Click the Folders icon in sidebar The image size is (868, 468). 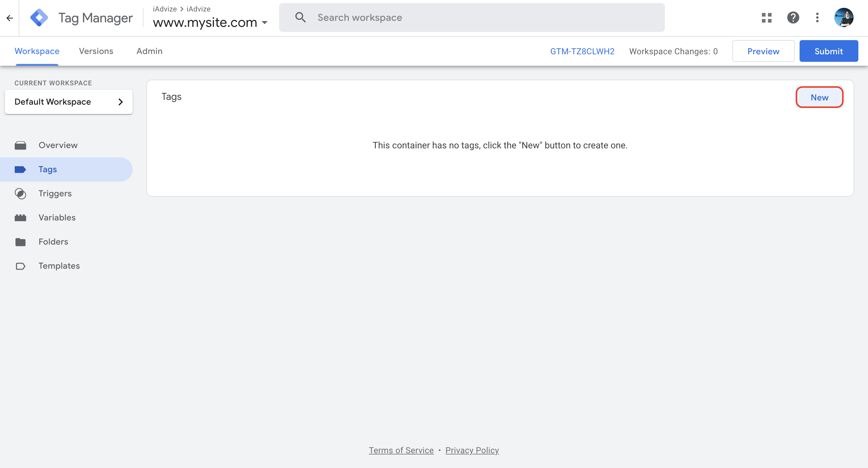coord(20,242)
